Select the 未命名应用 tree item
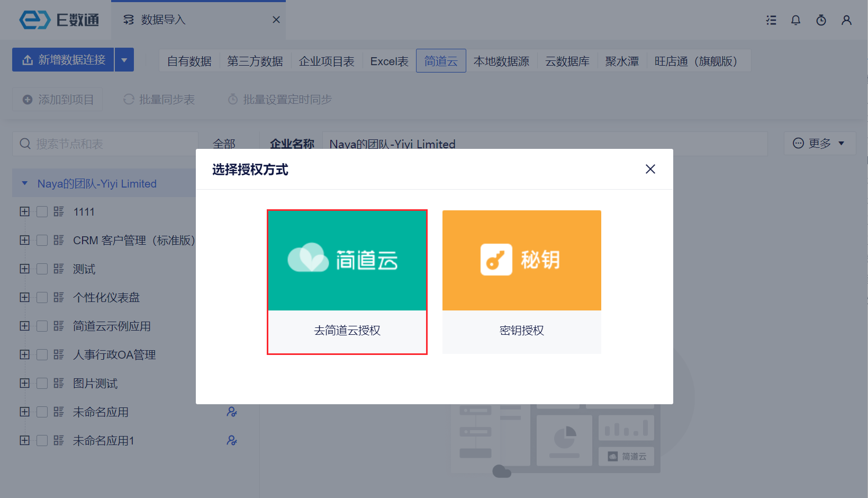 pyautogui.click(x=101, y=412)
